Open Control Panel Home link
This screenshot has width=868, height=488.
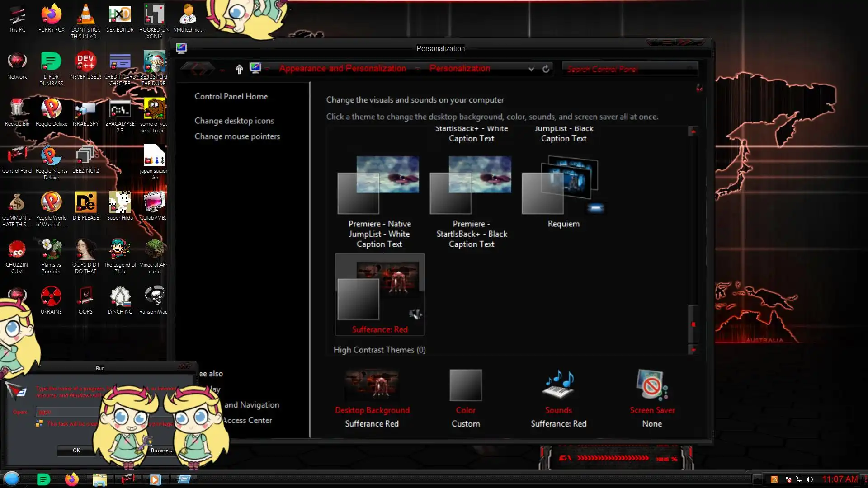(231, 96)
